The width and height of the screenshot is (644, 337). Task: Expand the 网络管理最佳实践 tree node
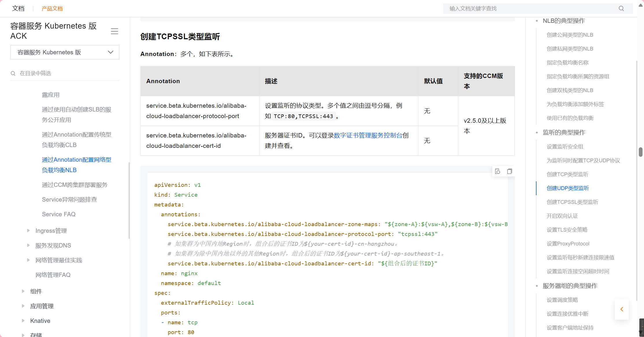(x=28, y=260)
